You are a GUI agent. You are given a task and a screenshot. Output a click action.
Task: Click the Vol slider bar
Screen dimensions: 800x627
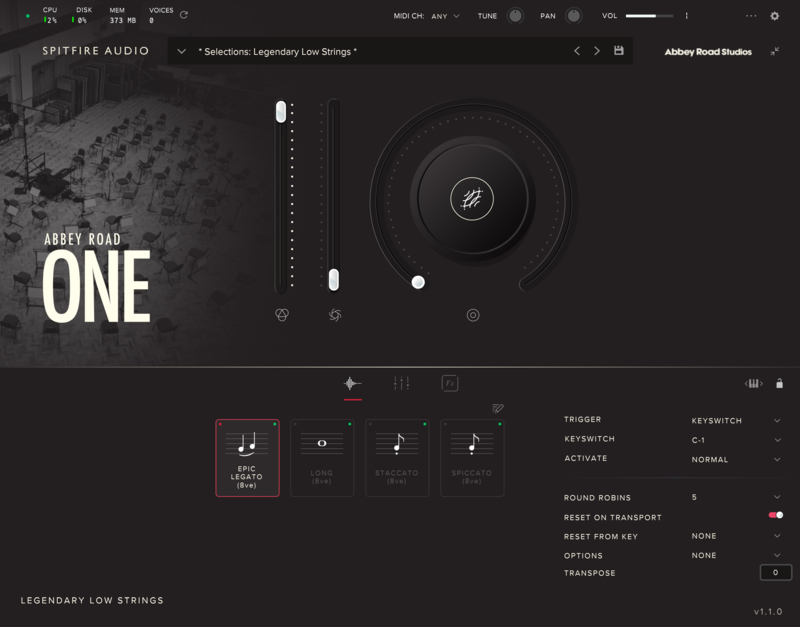649,16
